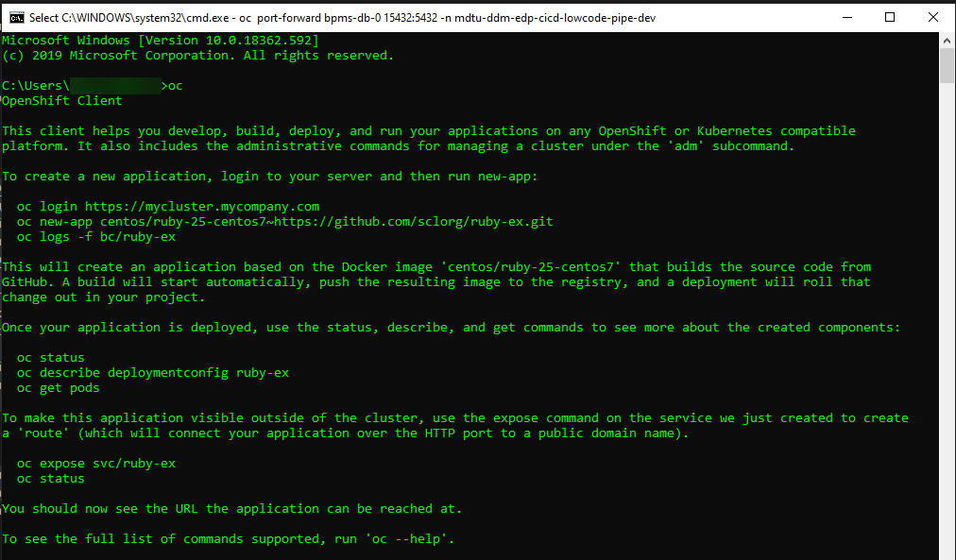The height and width of the screenshot is (560, 956).
Task: Close the cmd.exe window
Action: coord(932,17)
